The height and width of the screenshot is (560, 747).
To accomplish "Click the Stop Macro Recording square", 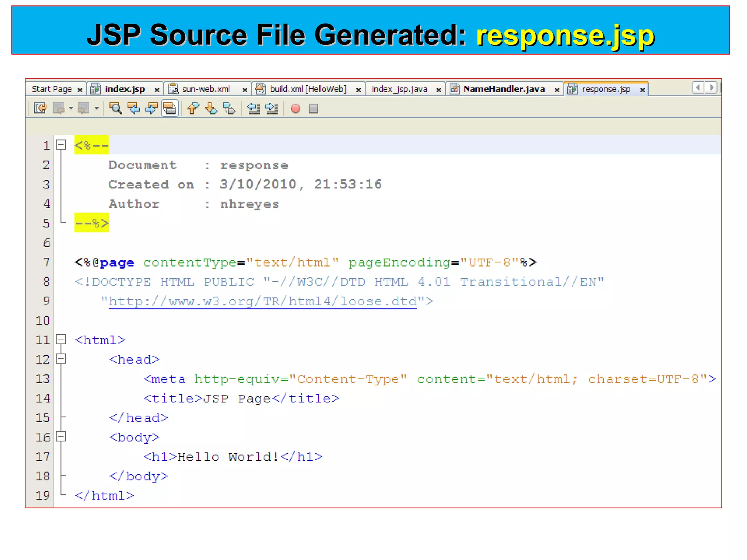I will [x=313, y=109].
